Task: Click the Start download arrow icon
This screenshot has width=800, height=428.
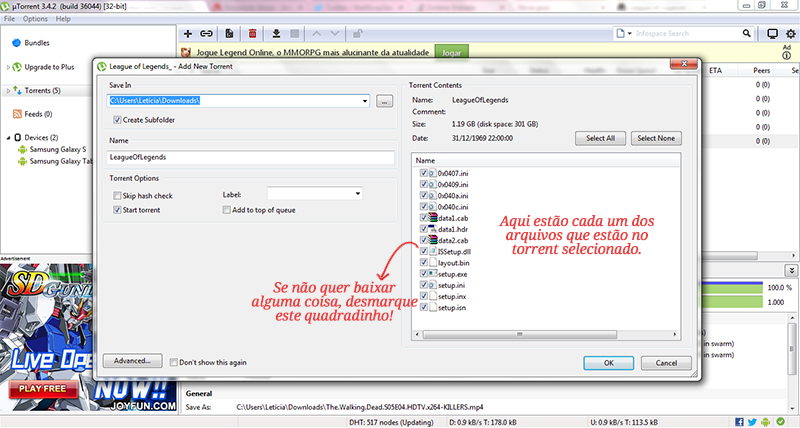Action: coord(276,34)
